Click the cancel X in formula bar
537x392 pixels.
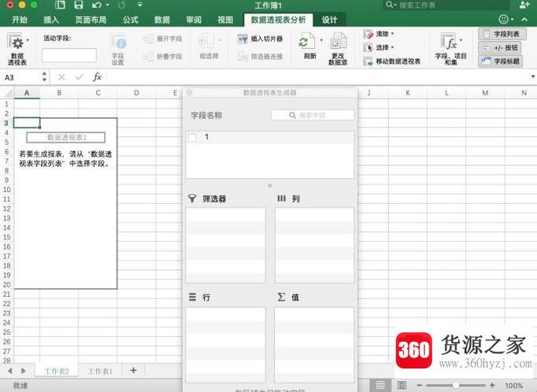[x=61, y=77]
